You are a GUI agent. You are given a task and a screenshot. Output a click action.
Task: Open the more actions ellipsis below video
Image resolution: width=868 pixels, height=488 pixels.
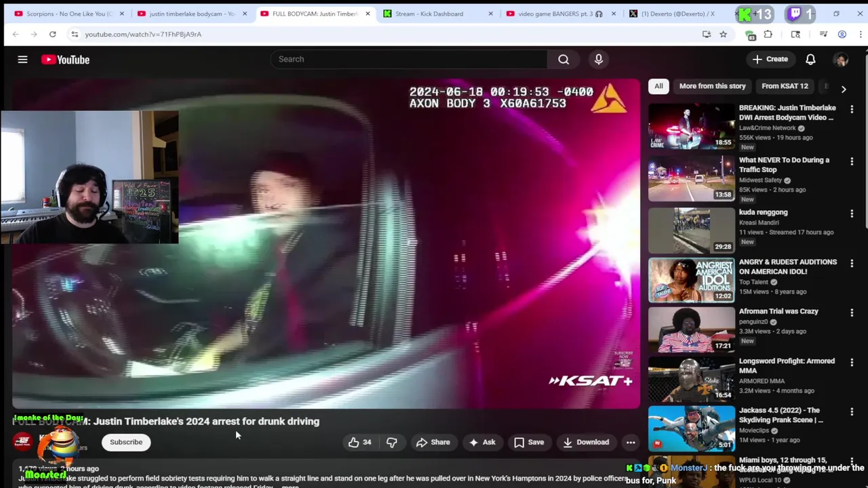[631, 442]
